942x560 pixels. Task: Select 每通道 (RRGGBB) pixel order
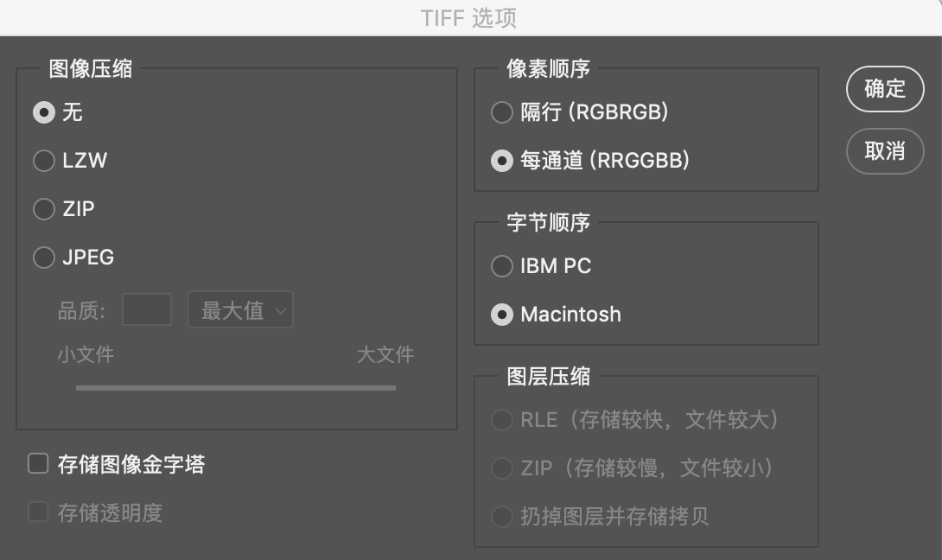click(501, 161)
